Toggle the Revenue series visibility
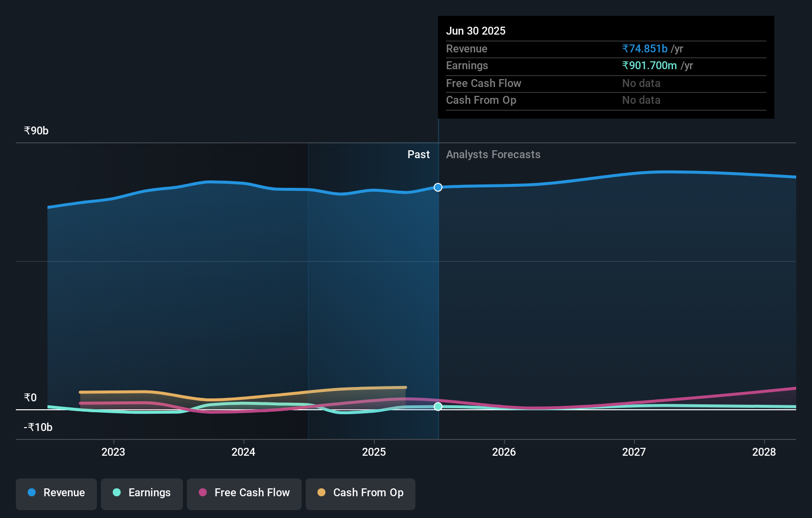The image size is (812, 518). tap(56, 493)
